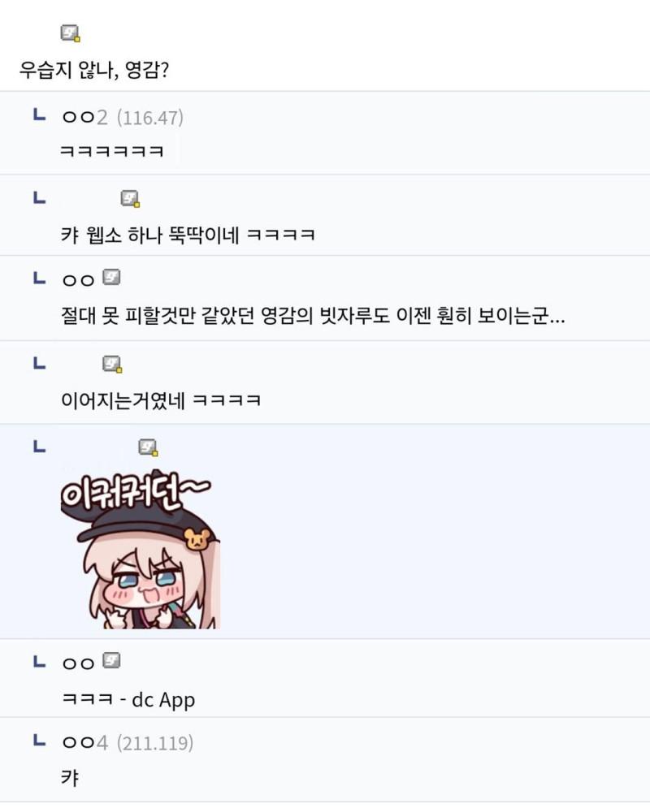Click the badge icon above the chibi sticker
This screenshot has width=650, height=812.
pyautogui.click(x=148, y=448)
